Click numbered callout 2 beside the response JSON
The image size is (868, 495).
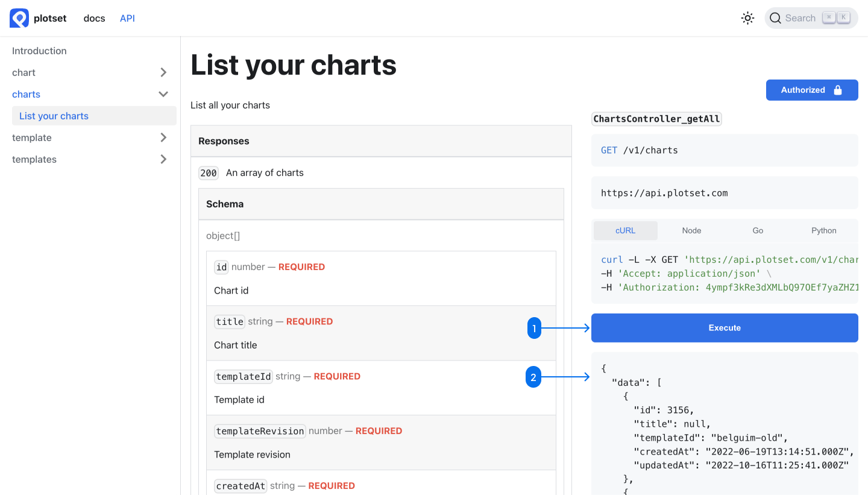(x=534, y=377)
